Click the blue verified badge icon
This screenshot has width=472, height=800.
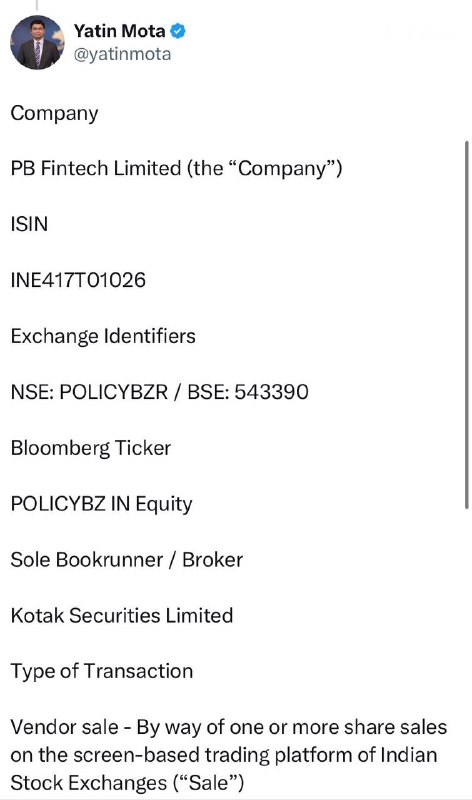coord(178,31)
